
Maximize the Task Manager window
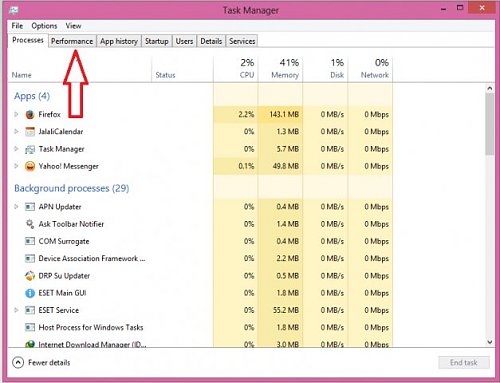coord(460,8)
